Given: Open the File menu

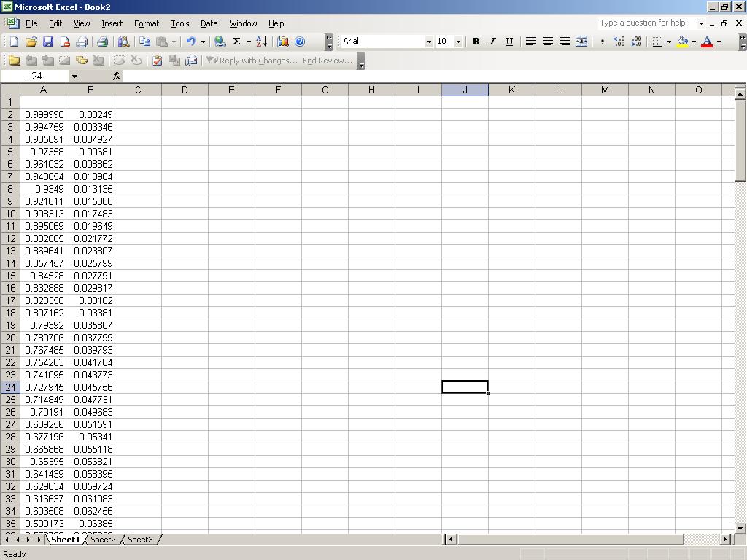Looking at the screenshot, I should (x=31, y=23).
